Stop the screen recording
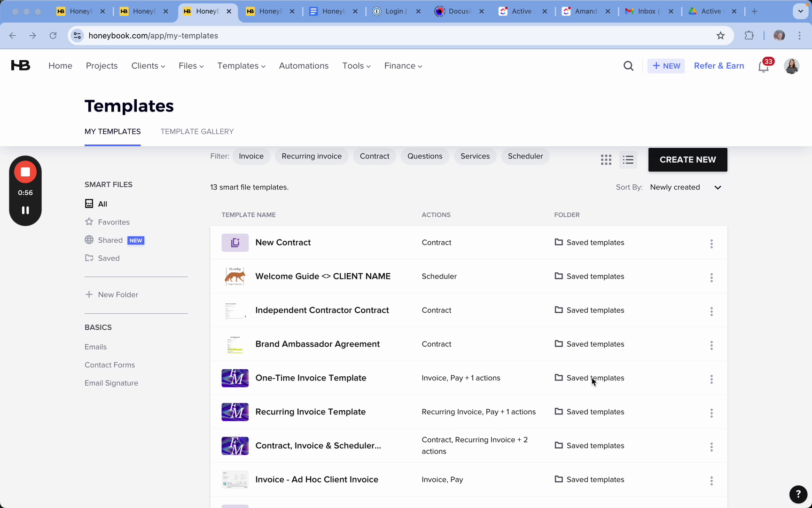Viewport: 812px width, 508px height. 25,172
